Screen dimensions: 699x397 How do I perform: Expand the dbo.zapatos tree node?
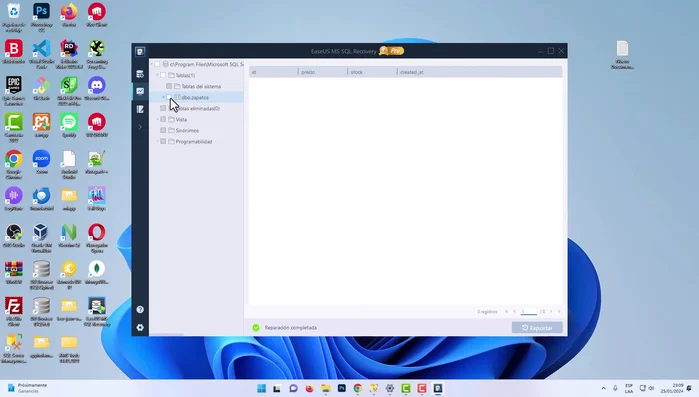(x=163, y=97)
